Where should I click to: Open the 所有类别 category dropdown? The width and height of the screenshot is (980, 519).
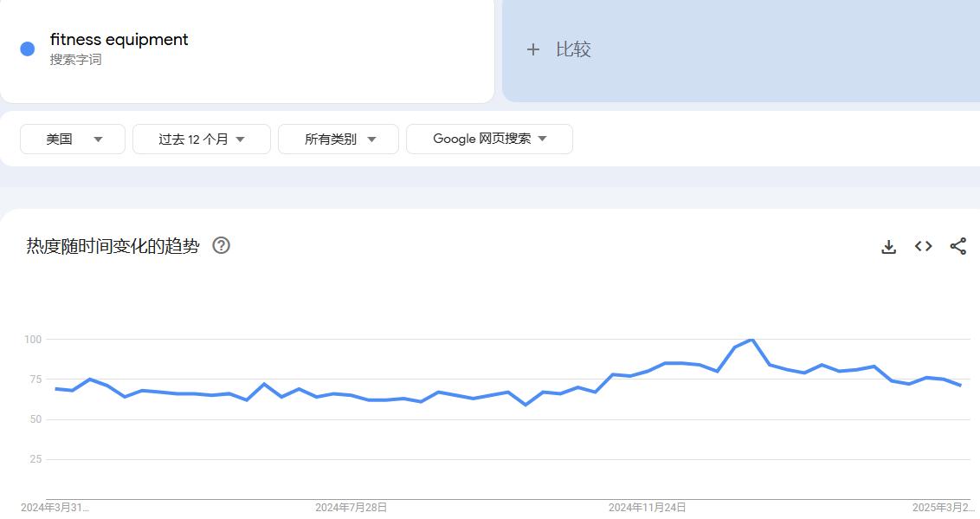click(338, 139)
